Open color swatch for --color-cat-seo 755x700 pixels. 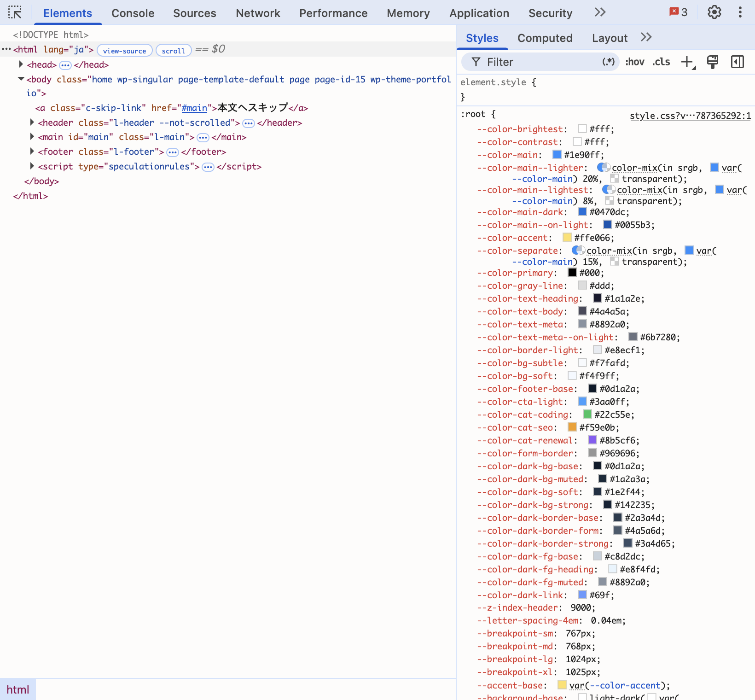572,427
